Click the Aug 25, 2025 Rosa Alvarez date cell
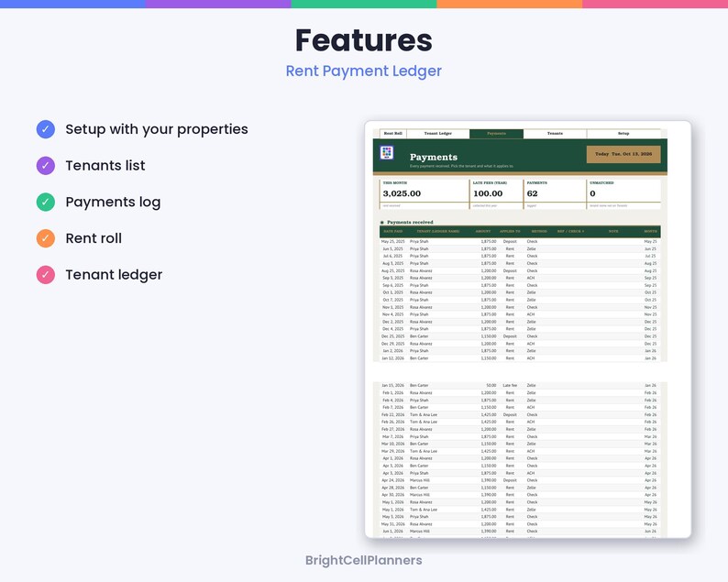This screenshot has width=728, height=582. [x=392, y=271]
